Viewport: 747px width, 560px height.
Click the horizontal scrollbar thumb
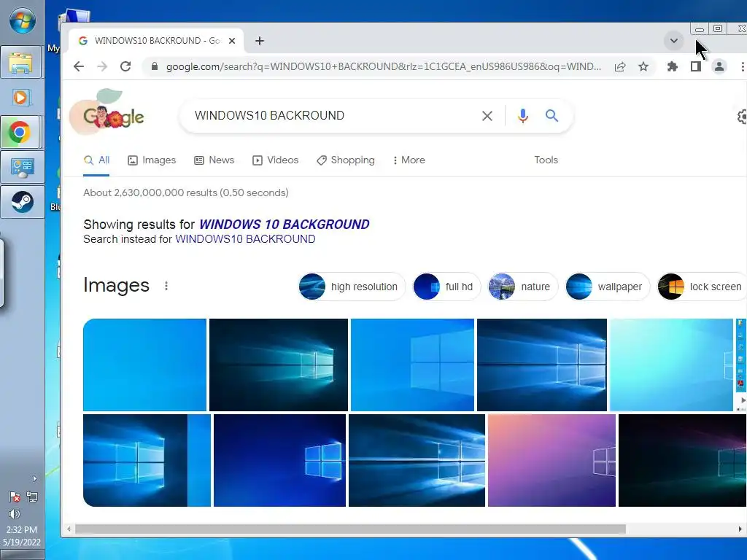(350, 529)
